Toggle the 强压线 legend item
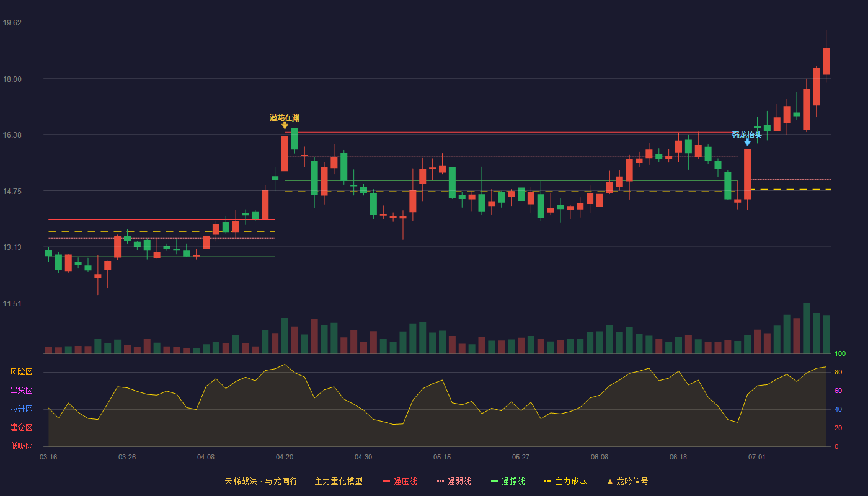The image size is (868, 496). point(400,481)
